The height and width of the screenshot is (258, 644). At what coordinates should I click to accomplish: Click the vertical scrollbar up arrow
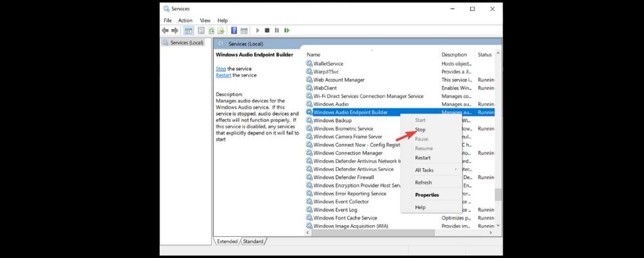pyautogui.click(x=498, y=54)
